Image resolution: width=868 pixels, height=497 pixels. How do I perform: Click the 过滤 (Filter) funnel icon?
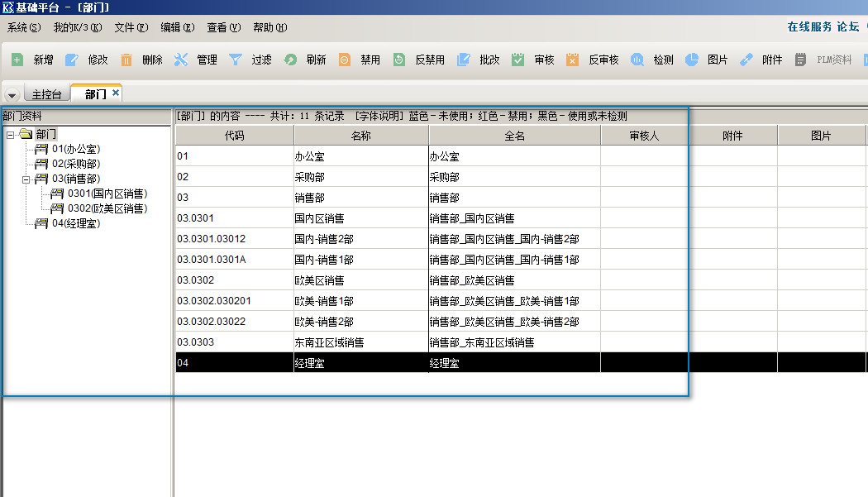236,60
